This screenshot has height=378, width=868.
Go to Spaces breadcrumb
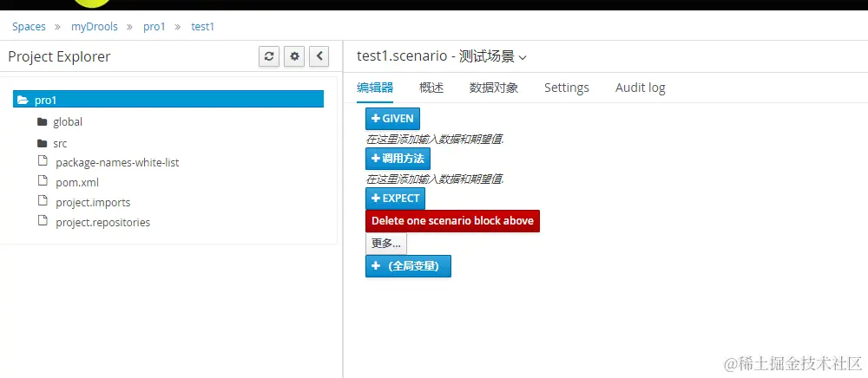pos(29,27)
